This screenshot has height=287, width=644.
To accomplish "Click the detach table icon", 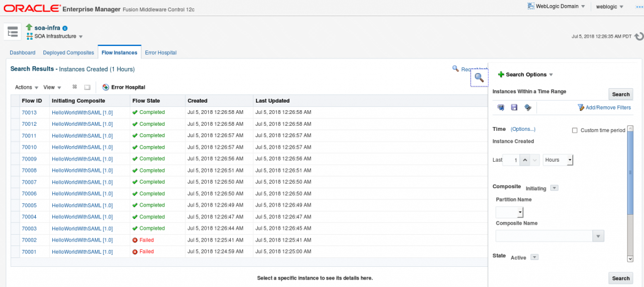I will tap(87, 87).
